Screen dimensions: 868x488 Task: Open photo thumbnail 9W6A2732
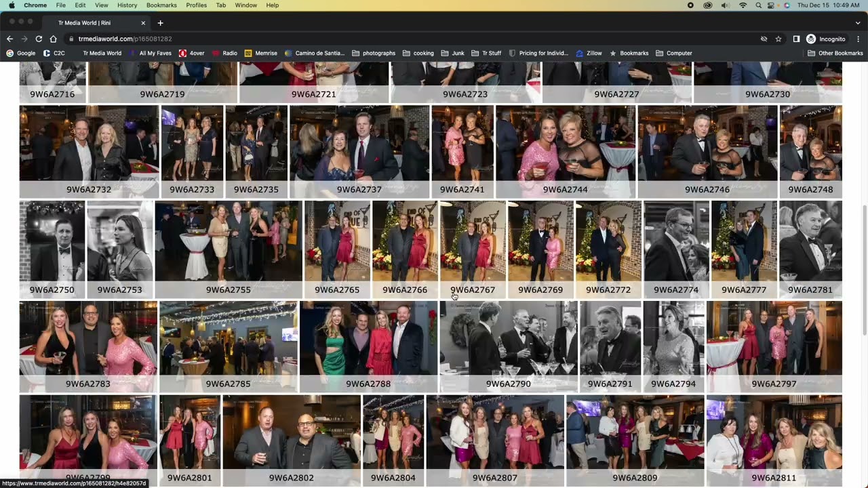tap(89, 151)
